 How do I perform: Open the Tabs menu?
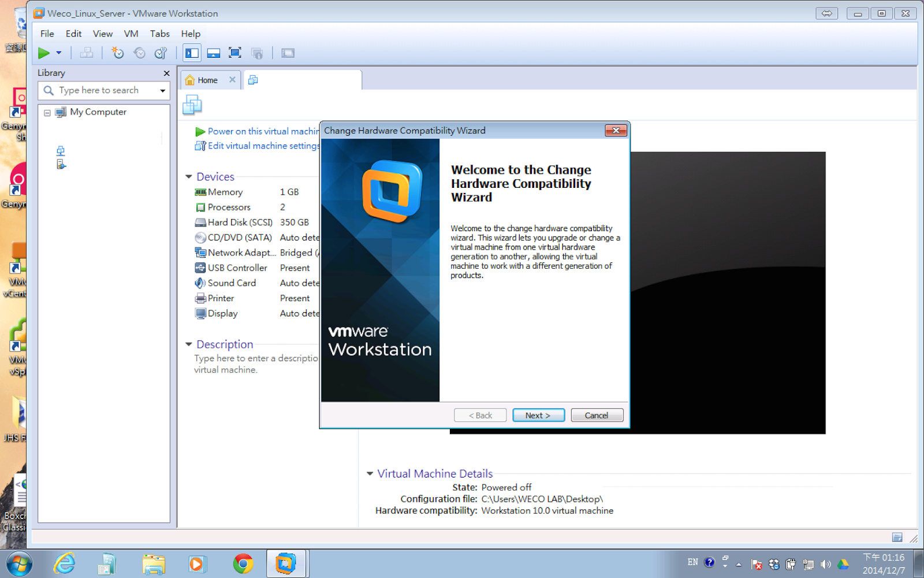point(160,34)
